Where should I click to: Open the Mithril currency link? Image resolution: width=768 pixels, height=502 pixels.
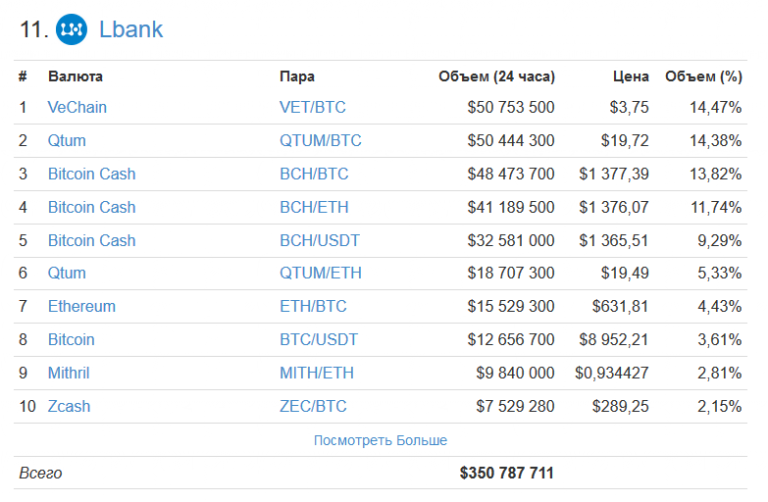69,373
